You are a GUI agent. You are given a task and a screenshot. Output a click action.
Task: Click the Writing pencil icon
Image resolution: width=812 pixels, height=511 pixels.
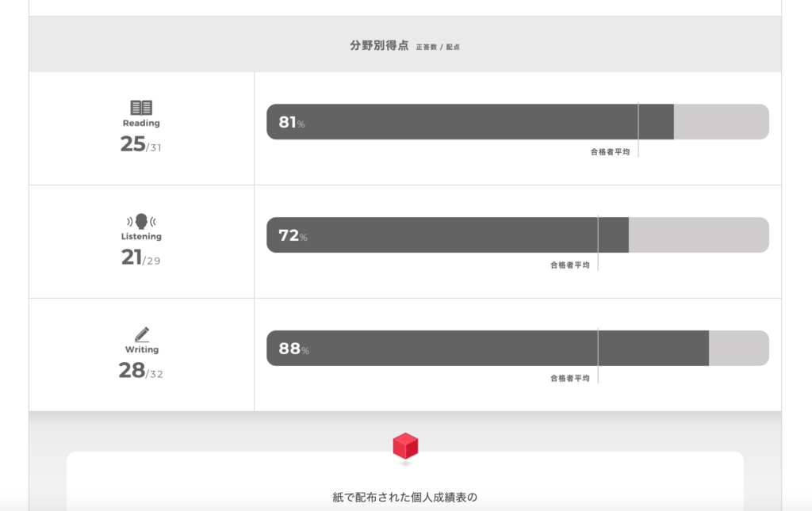[x=142, y=334]
